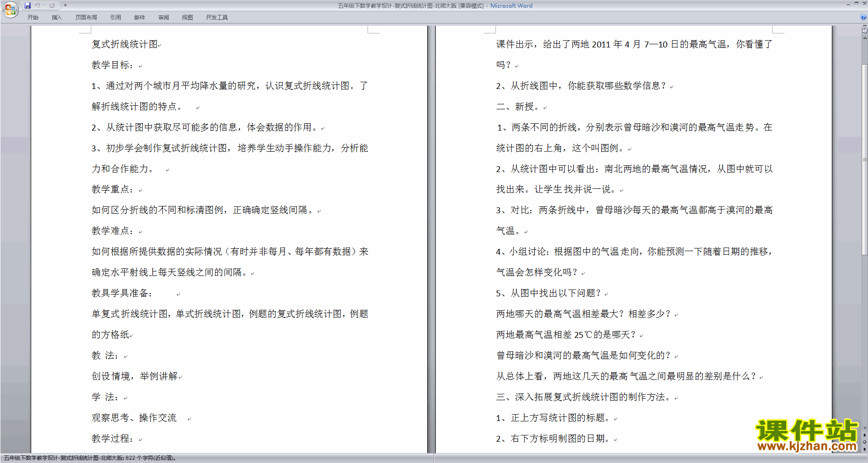Switch to the 页面布局 tab
Screen dimensions: 868x463
point(86,18)
